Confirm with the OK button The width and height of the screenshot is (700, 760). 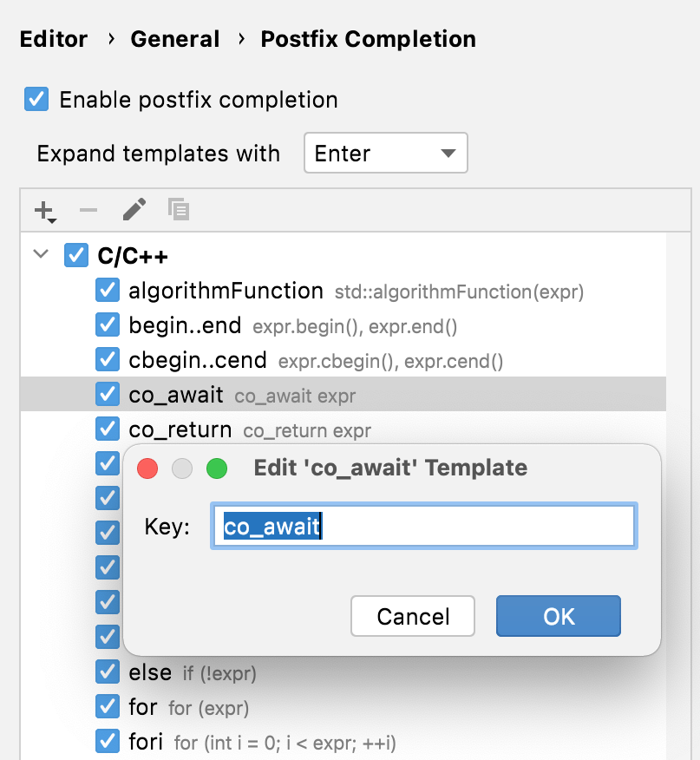coord(558,616)
